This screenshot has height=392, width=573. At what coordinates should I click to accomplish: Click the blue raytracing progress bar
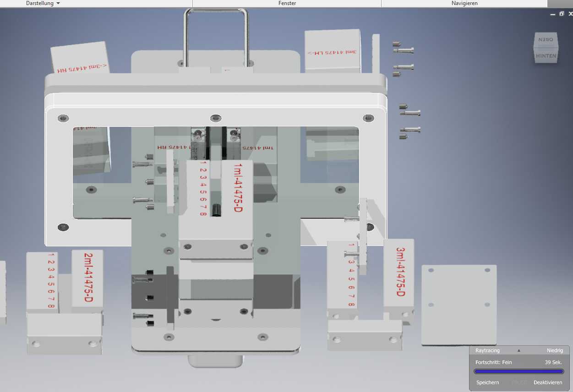pos(519,371)
